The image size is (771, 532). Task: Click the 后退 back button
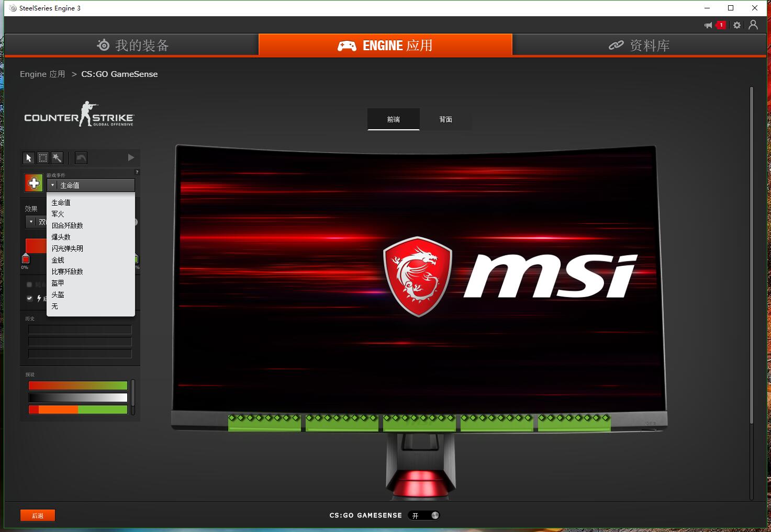click(x=38, y=515)
